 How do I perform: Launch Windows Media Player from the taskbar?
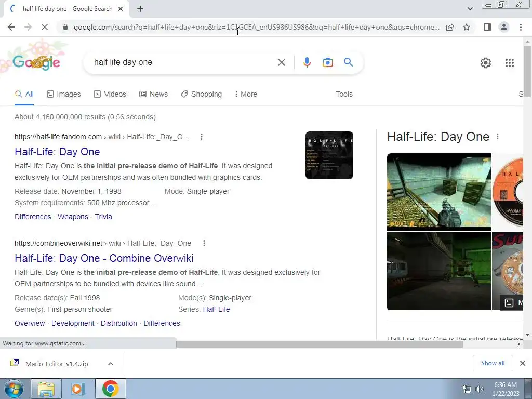[x=78, y=389]
